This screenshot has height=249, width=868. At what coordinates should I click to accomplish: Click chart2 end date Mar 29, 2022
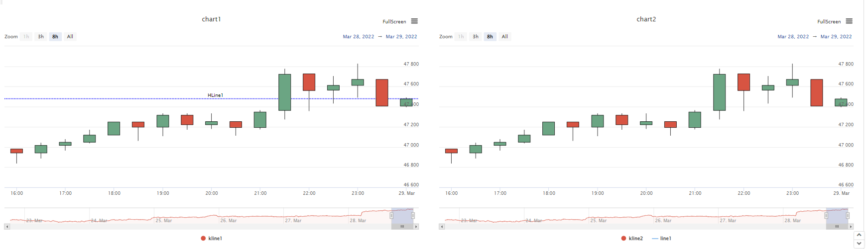coord(836,37)
